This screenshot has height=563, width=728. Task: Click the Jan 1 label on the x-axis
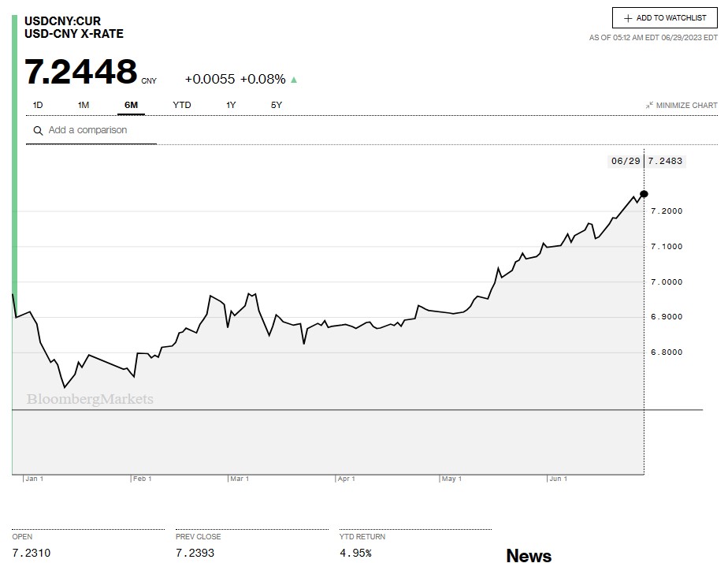(x=34, y=479)
